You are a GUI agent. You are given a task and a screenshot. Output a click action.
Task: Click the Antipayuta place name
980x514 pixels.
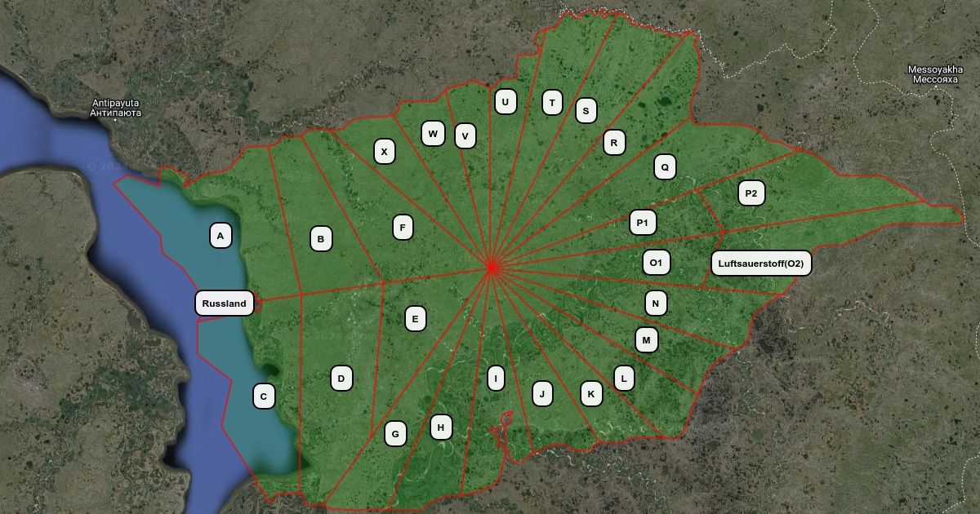click(x=116, y=108)
